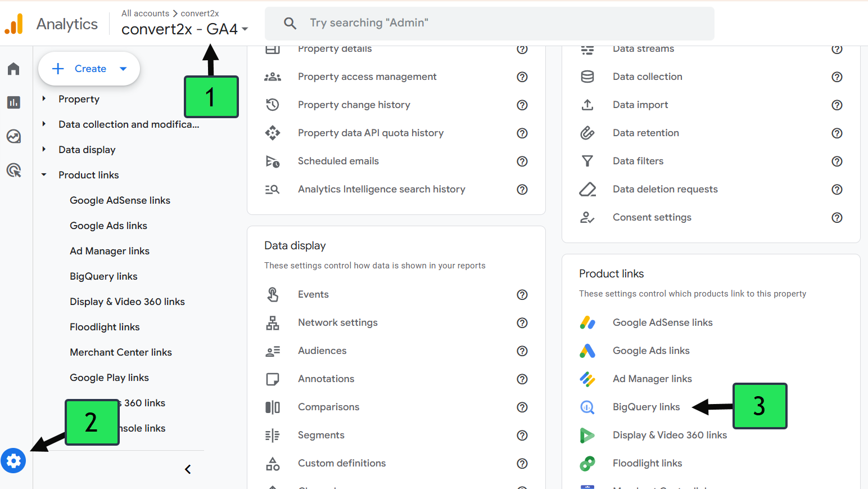Open the Create dropdown button
868x489 pixels.
(89, 69)
